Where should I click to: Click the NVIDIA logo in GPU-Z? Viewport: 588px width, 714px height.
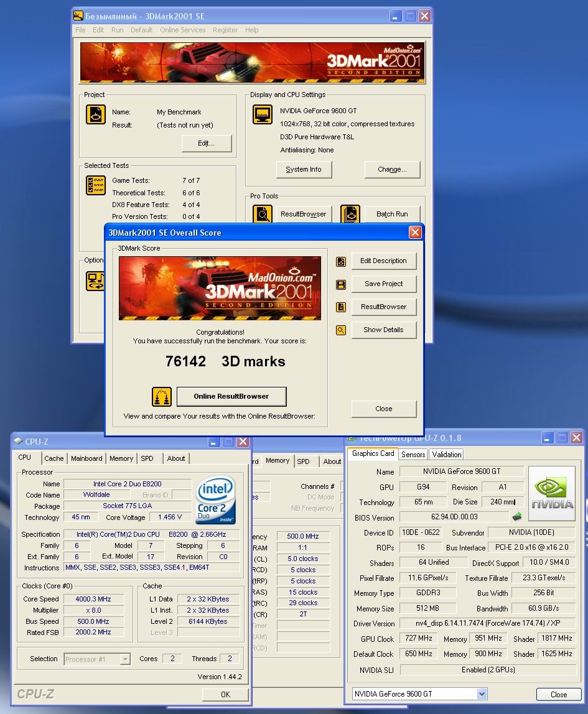(552, 494)
